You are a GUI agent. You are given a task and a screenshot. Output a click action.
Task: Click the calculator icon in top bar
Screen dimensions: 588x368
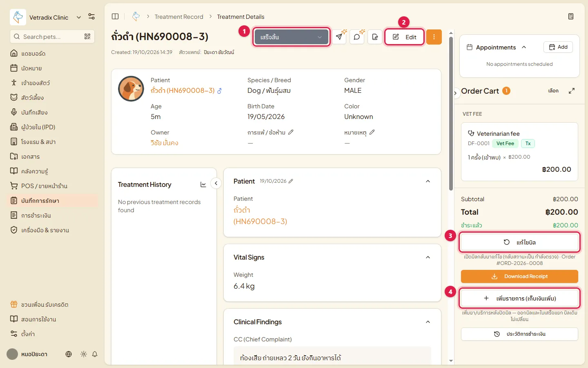[571, 16]
